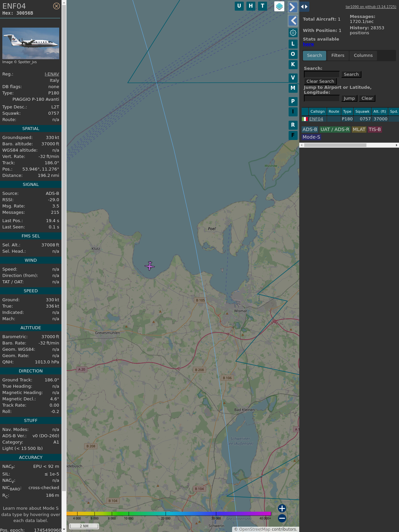Click the Jump button
The width and height of the screenshot is (399, 532).
(349, 98)
